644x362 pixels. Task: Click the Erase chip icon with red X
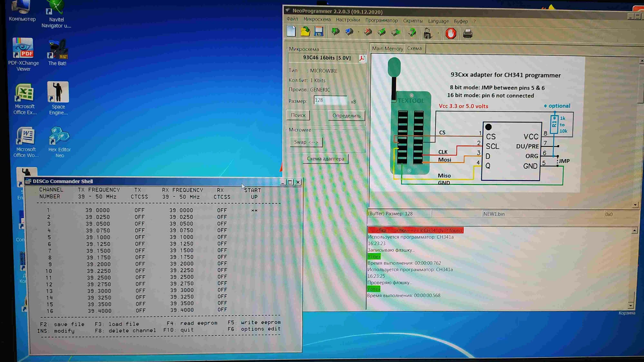tap(368, 32)
